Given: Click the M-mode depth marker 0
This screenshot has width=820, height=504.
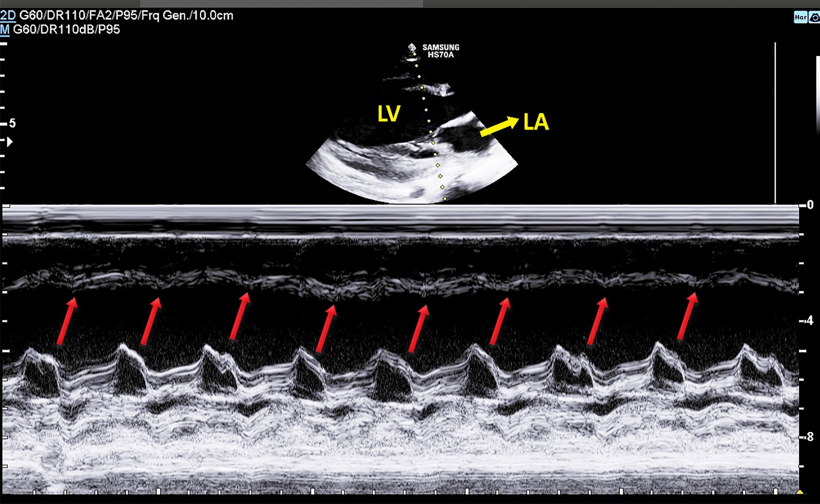Looking at the screenshot, I should pyautogui.click(x=810, y=205).
